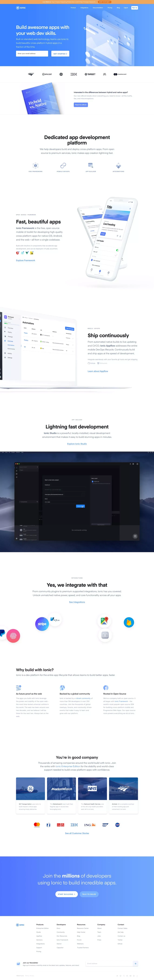Open the See all Customer Stories link
Screen dimensions: 154x980
pyautogui.click(x=77, y=833)
